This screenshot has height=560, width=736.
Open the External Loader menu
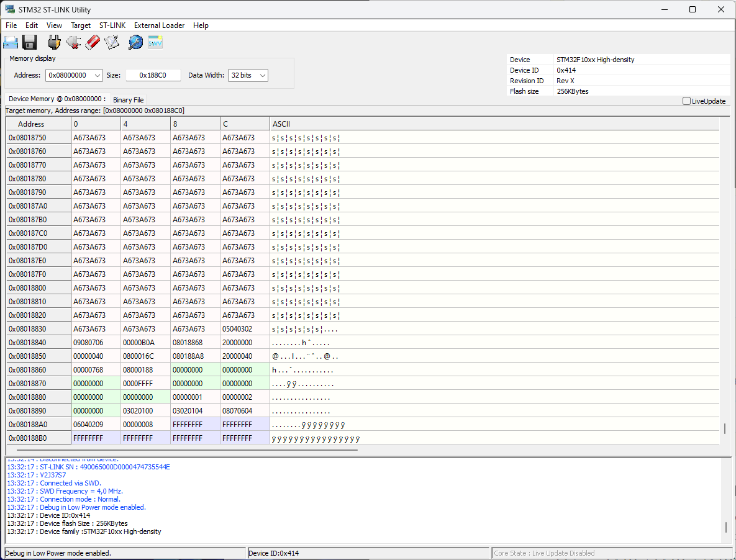click(159, 25)
